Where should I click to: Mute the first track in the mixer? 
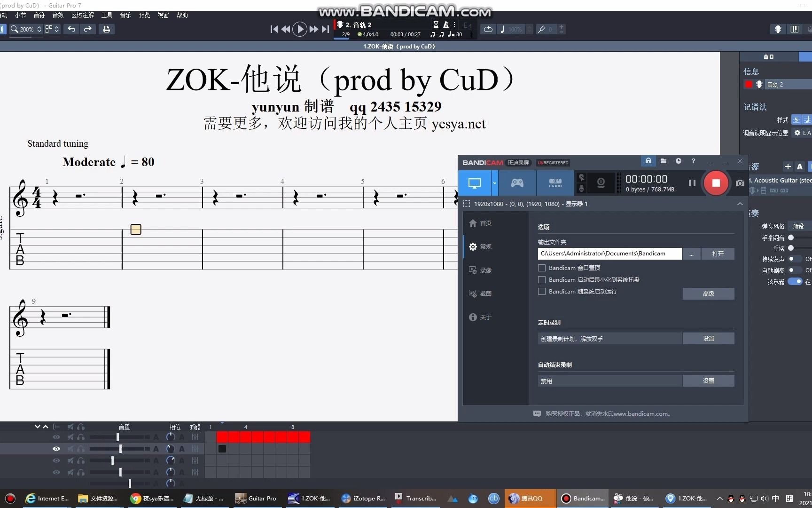coord(70,437)
